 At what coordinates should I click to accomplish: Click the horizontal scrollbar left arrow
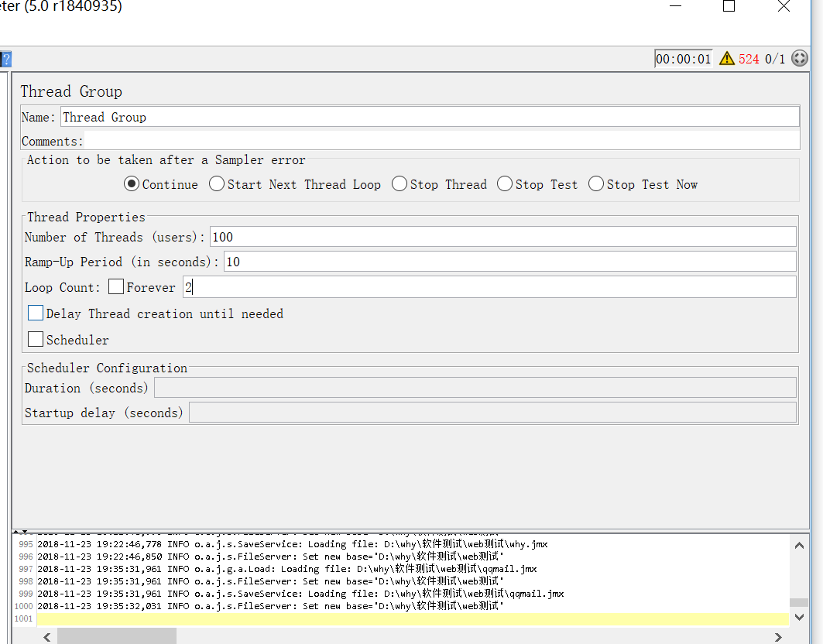[47, 637]
